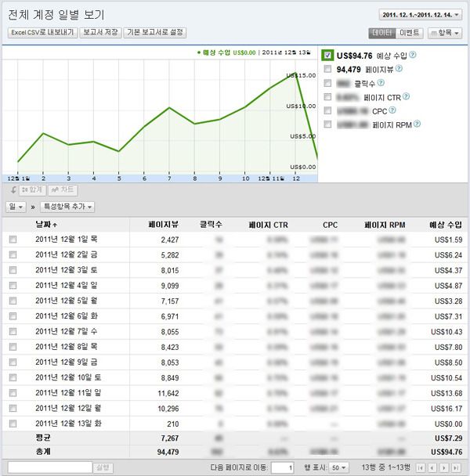Click the 총계 row label
Screen dimensions: 470x476
(x=43, y=452)
